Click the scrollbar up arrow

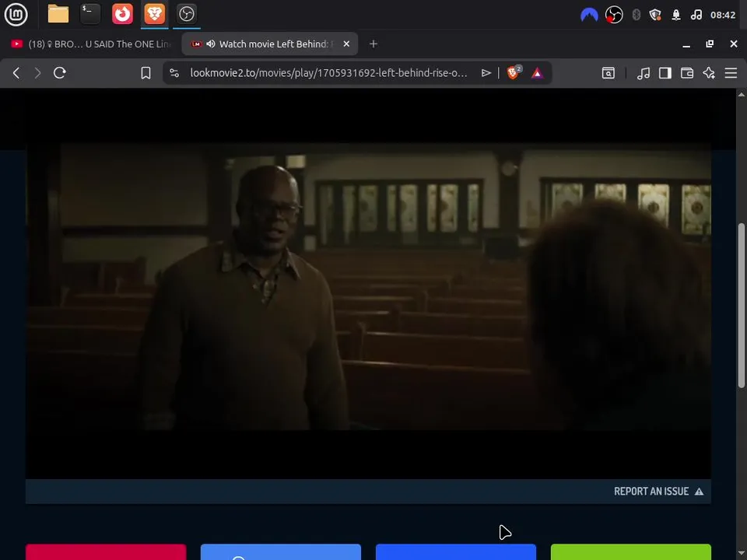(742, 94)
